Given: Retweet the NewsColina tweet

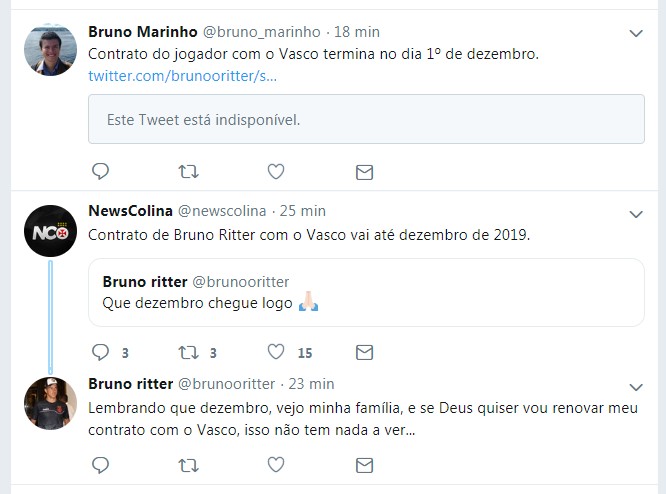Looking at the screenshot, I should (187, 352).
